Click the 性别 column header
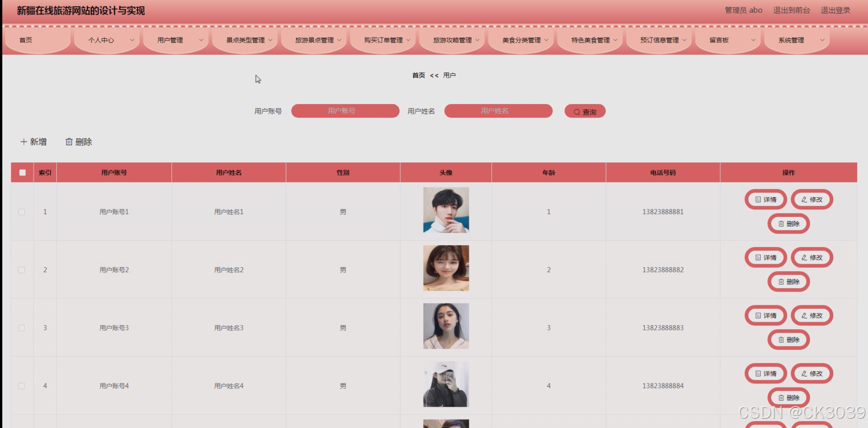 click(343, 172)
